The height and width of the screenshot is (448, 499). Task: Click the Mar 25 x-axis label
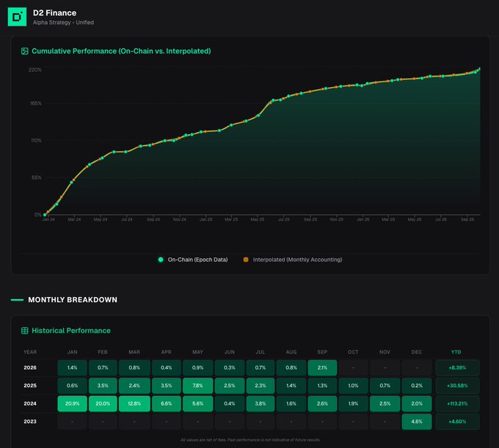point(231,219)
